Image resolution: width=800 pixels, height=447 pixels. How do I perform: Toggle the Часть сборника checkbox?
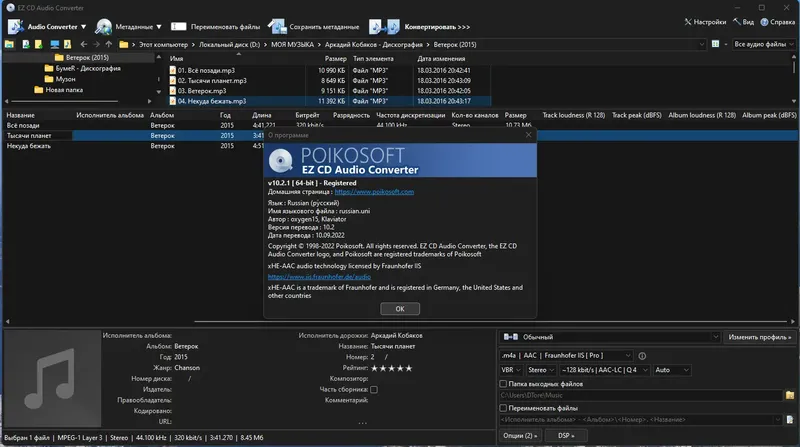(375, 390)
